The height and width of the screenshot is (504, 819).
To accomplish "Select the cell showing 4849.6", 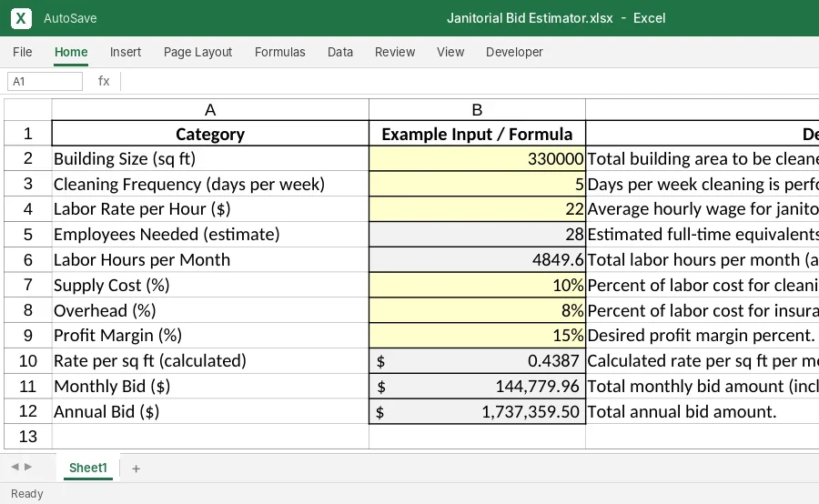I will [477, 259].
